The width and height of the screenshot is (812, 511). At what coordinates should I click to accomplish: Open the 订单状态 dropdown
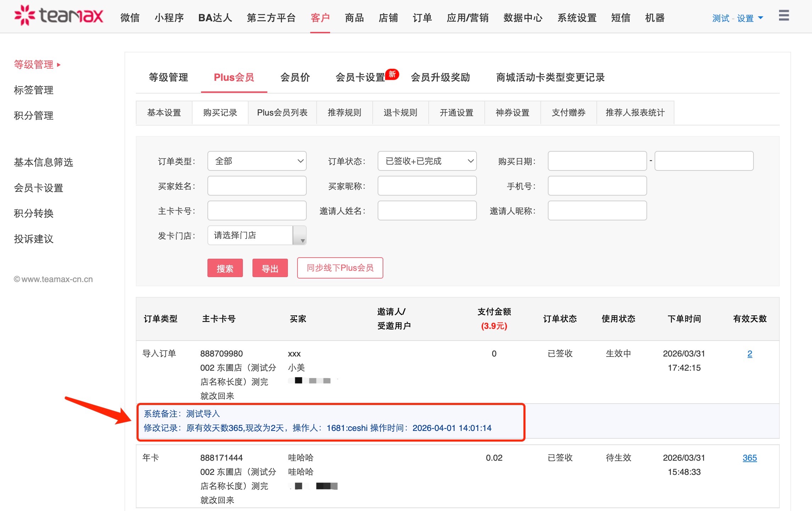coord(427,161)
